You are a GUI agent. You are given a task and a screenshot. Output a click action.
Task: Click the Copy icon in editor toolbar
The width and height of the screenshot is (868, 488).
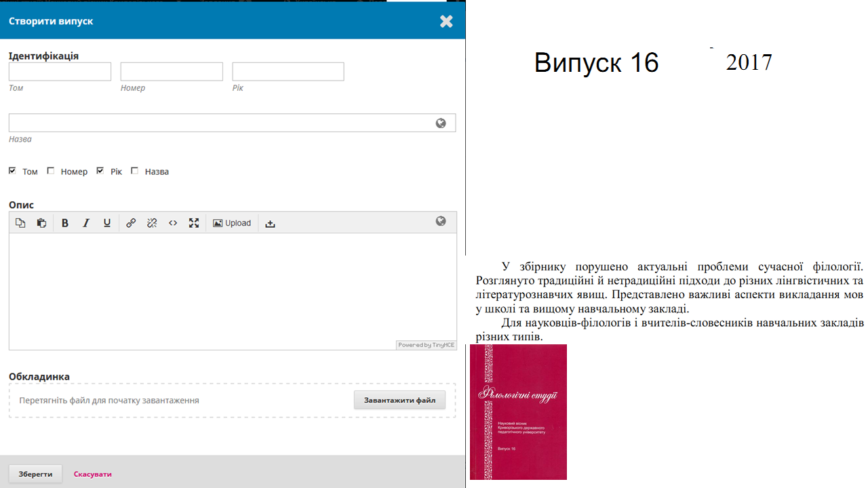[20, 223]
